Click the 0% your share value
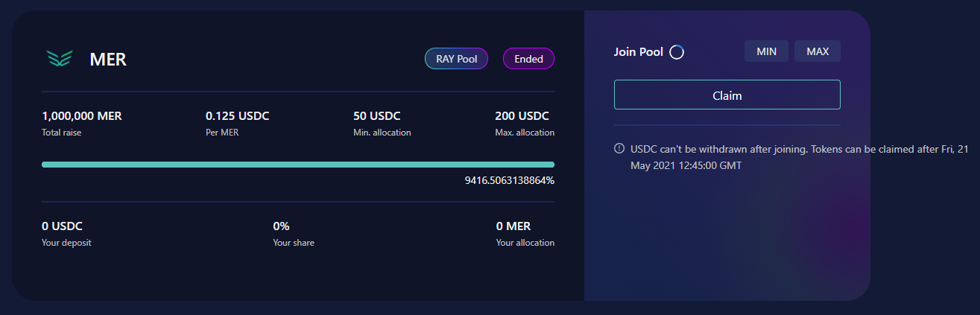 (281, 226)
